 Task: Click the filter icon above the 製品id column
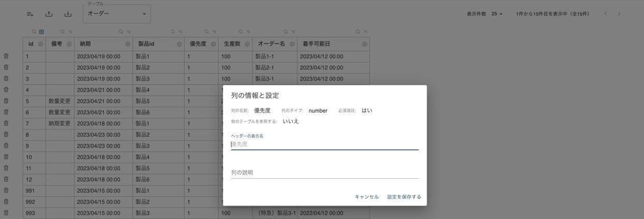[180, 32]
